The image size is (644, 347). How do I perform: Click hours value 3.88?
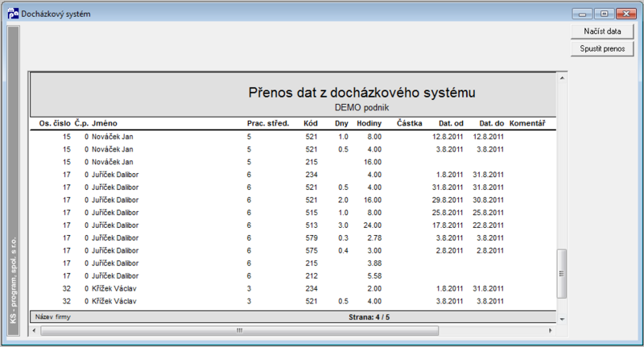[374, 263]
